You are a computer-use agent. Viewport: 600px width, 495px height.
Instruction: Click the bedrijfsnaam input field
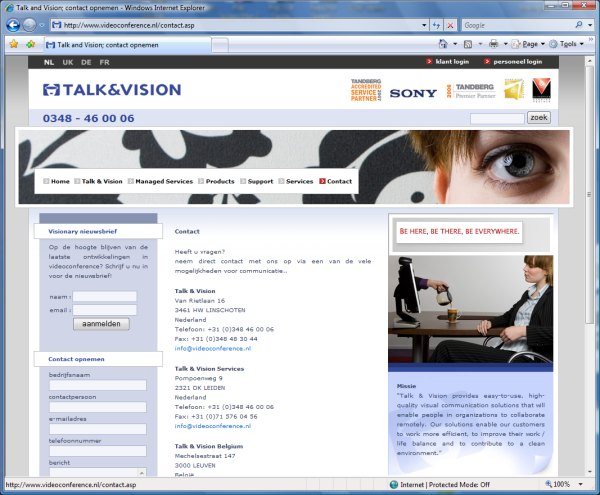98,385
